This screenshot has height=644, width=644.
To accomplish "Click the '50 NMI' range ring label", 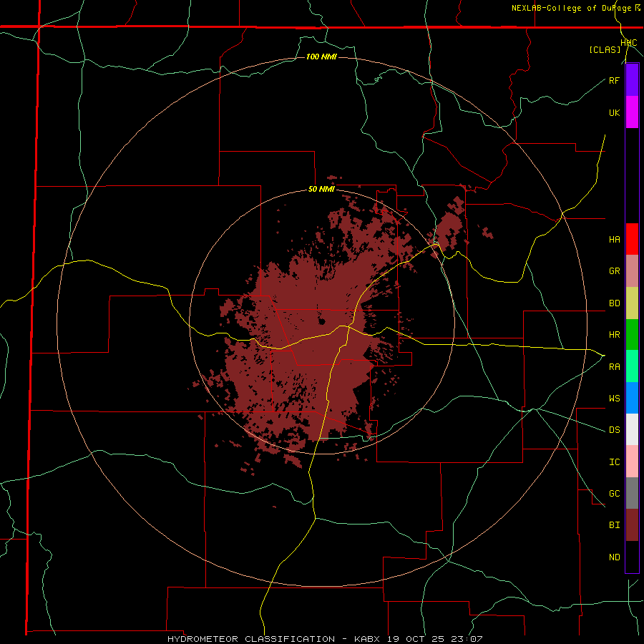I will (x=321, y=190).
